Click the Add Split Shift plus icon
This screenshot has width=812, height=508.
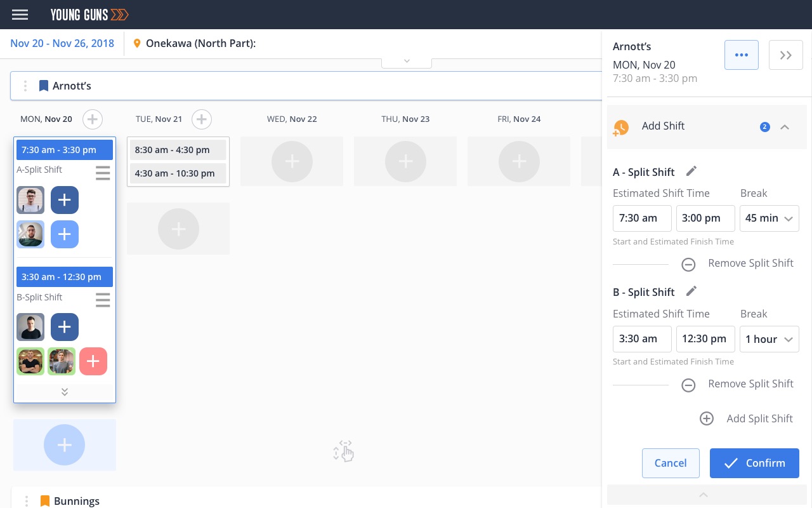pos(707,418)
